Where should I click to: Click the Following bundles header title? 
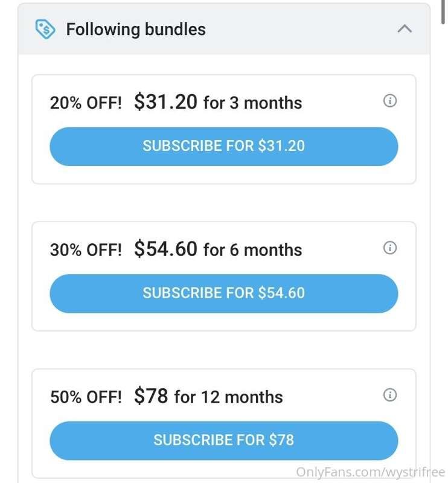tap(136, 29)
